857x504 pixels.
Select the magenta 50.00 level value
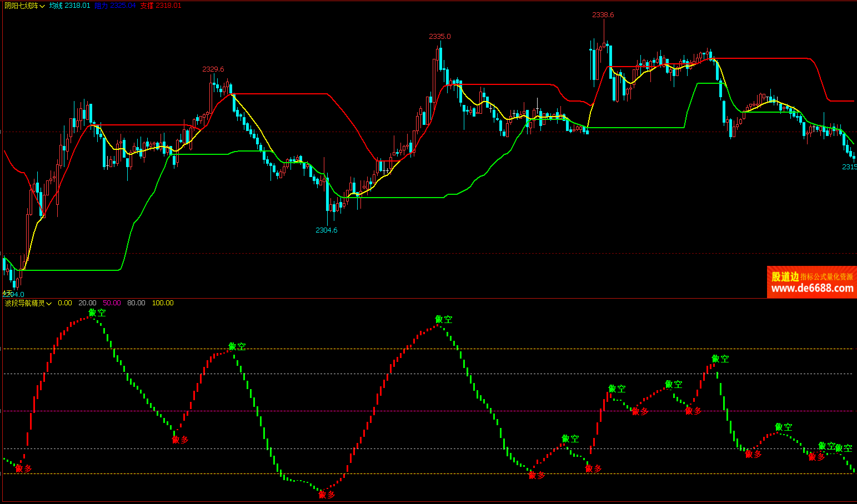112,303
